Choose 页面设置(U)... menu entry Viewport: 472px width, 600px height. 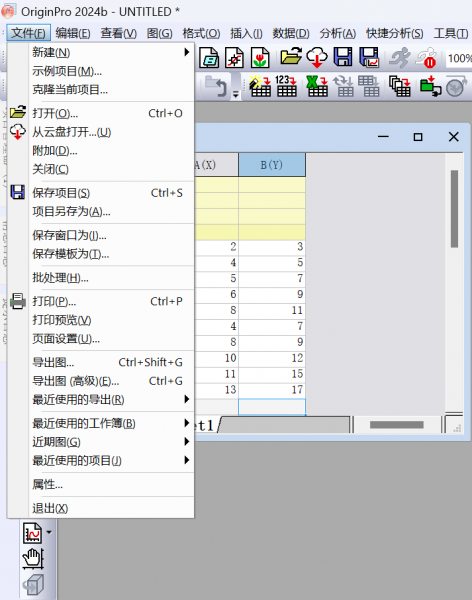tap(111, 339)
